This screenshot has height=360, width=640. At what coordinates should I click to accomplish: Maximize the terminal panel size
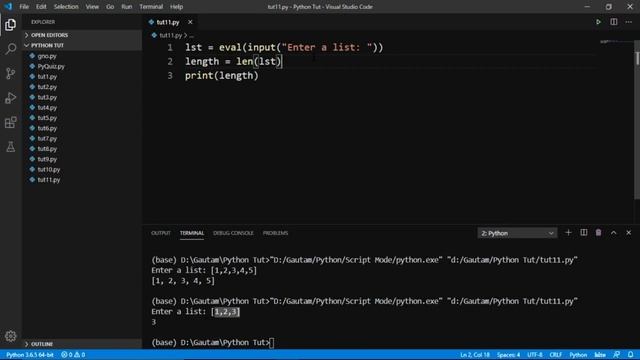tap(613, 233)
